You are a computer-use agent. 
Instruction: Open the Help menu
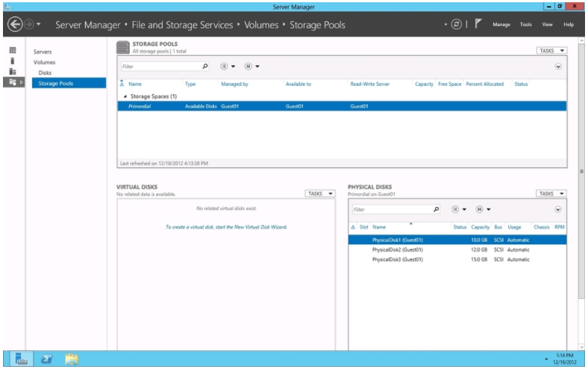click(569, 25)
